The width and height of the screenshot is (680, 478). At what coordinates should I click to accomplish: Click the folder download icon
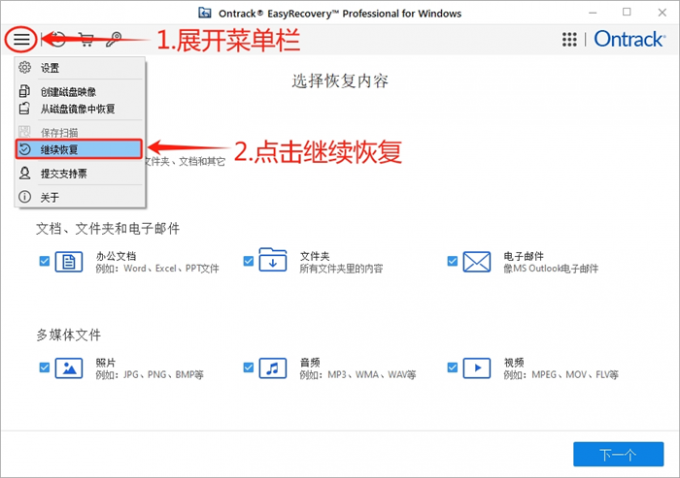pos(273,260)
